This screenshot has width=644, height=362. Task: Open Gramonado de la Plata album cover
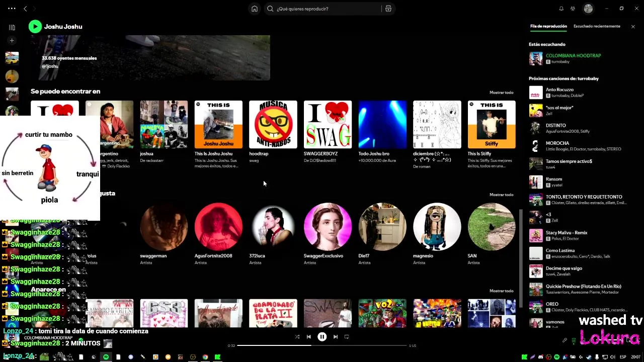tap(273, 313)
